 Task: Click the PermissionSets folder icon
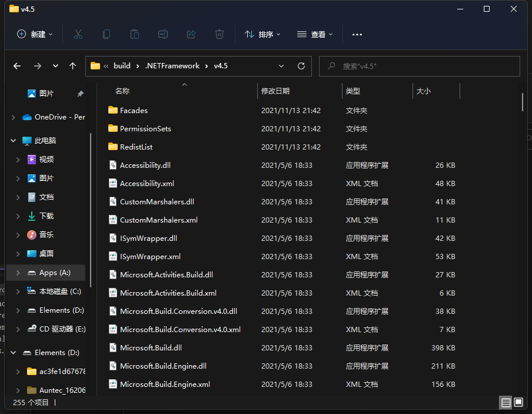coord(112,128)
